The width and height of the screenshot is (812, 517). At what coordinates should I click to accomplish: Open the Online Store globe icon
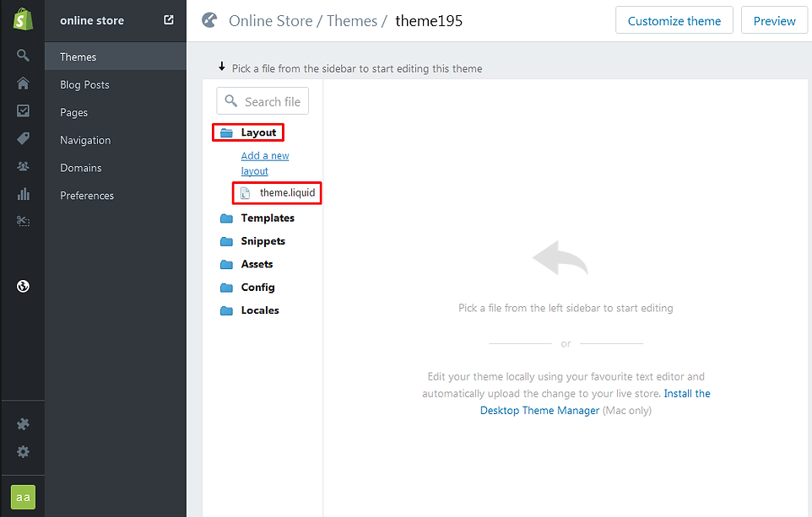pos(23,286)
